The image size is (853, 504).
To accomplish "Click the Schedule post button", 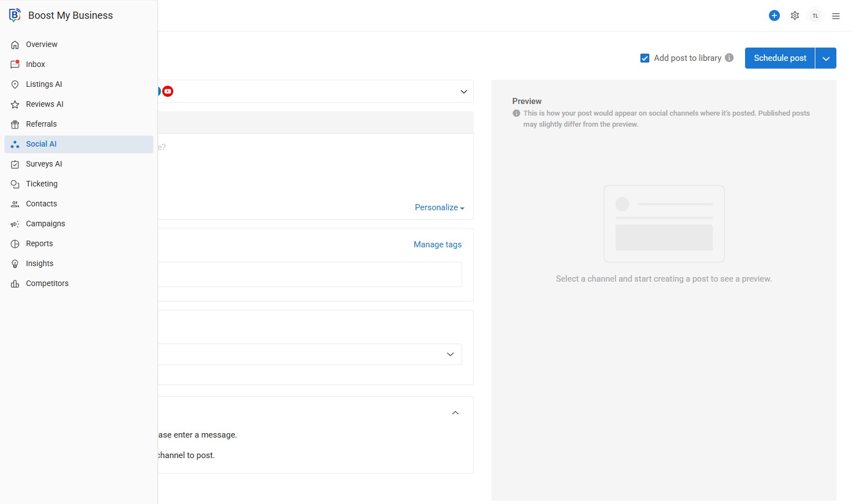I will click(x=779, y=58).
